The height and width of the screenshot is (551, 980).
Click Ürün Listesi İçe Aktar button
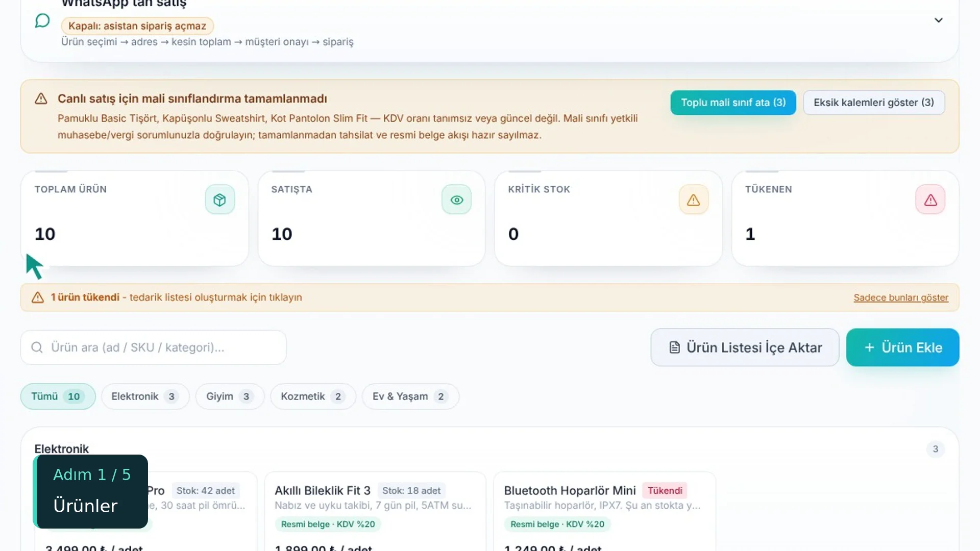tap(745, 347)
